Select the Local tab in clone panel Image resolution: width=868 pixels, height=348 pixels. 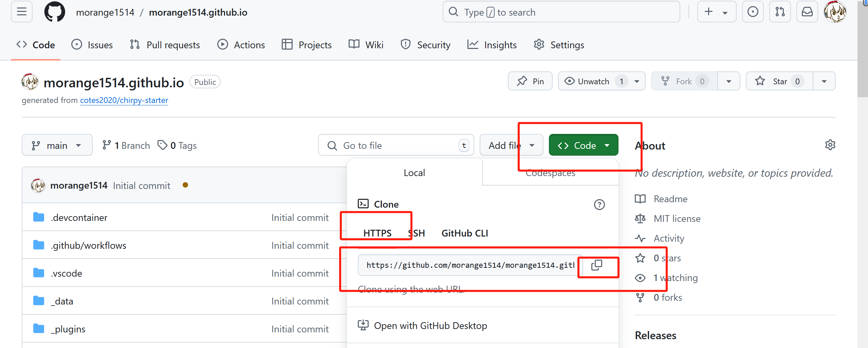pyautogui.click(x=414, y=173)
